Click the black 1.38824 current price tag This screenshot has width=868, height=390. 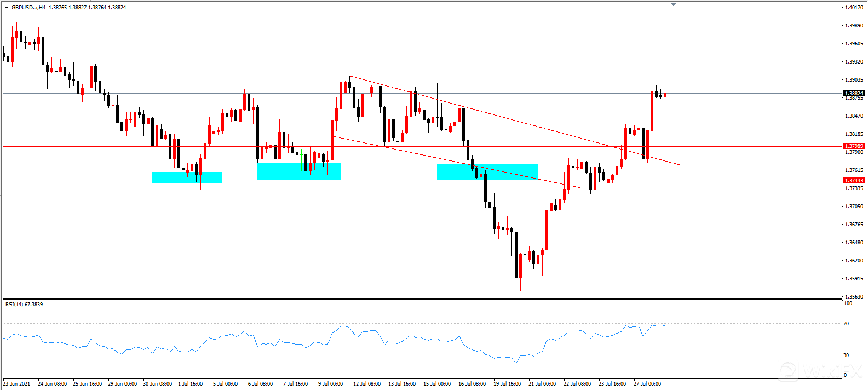854,94
